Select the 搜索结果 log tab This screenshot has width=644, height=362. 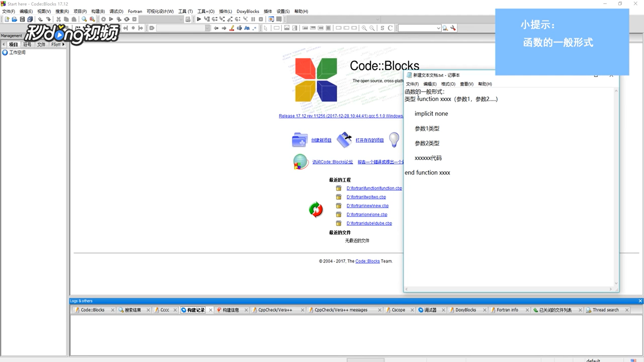click(x=133, y=310)
